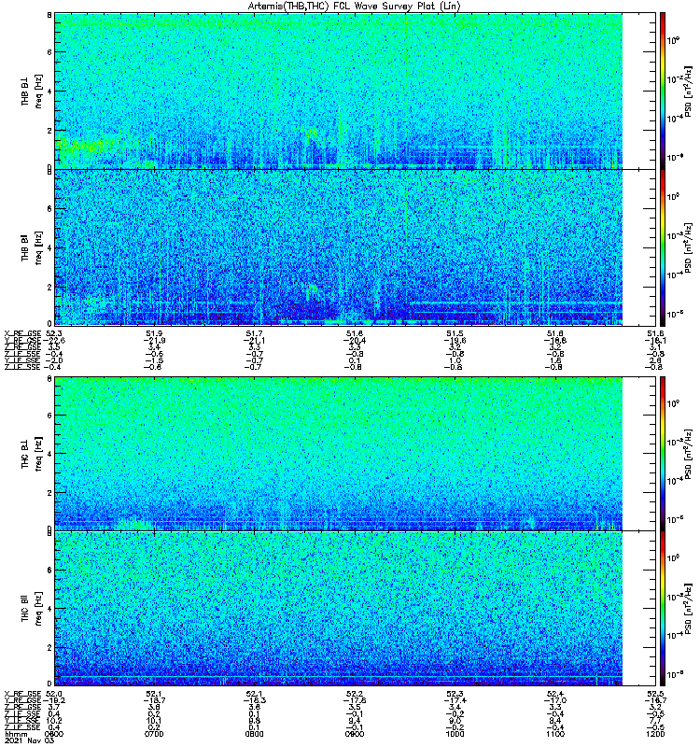Click the X_RE_GSE value 51.9
700x747 pixels.
click(154, 333)
